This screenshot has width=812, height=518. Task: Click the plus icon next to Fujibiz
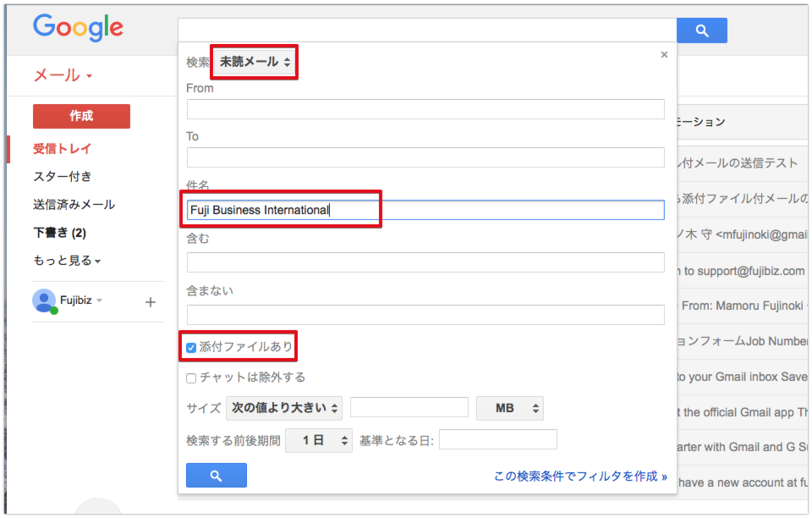coord(151,301)
